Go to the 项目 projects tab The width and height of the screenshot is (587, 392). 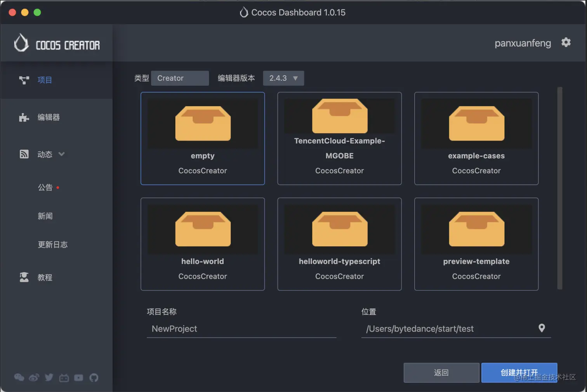56,80
